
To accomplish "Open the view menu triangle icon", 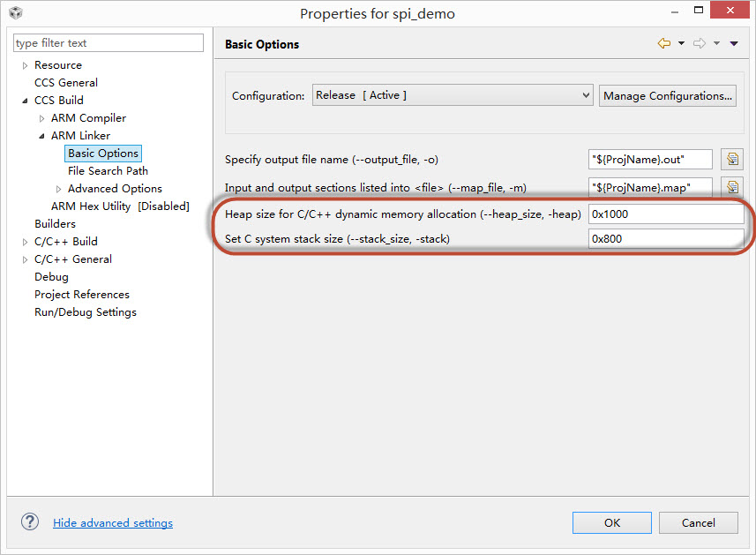I will pyautogui.click(x=733, y=43).
